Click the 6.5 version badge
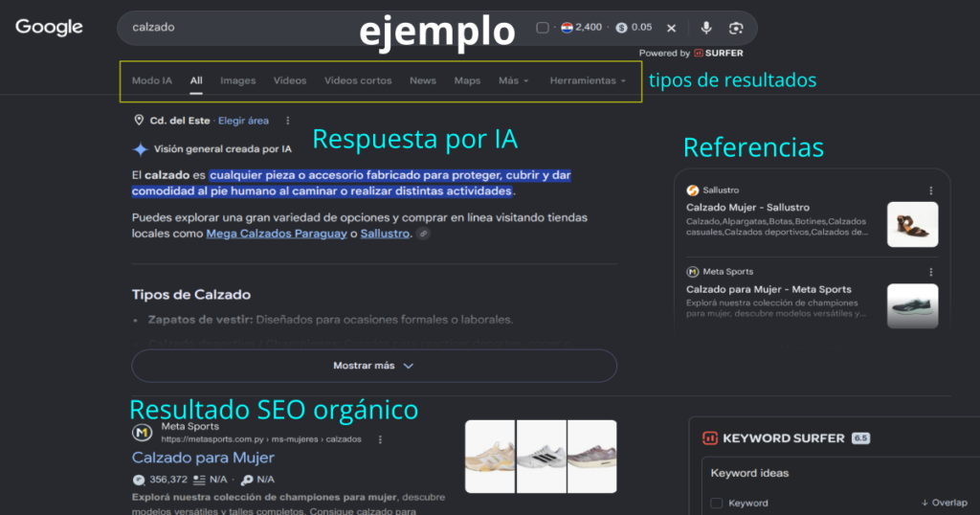Screen dimensions: 980x515 point(860,438)
